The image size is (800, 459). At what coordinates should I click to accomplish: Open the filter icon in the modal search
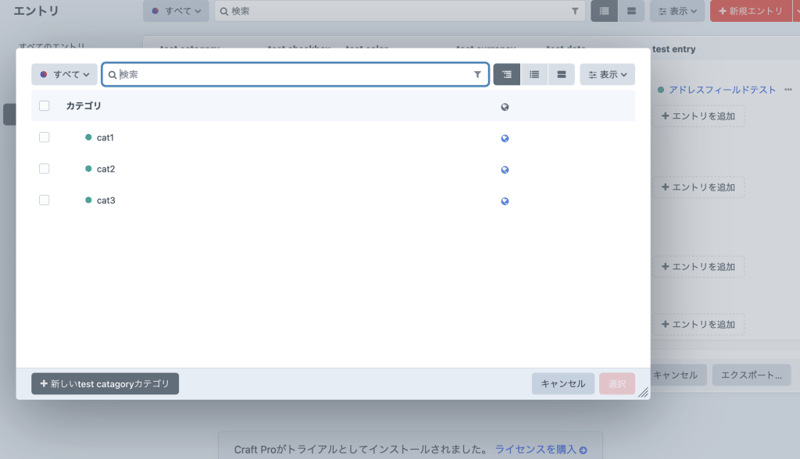(478, 74)
